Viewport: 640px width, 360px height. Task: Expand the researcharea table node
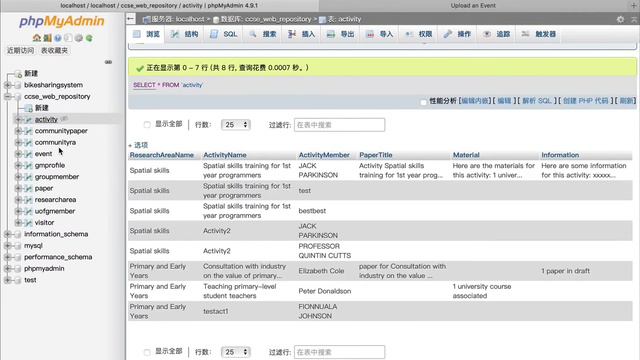tap(18, 200)
